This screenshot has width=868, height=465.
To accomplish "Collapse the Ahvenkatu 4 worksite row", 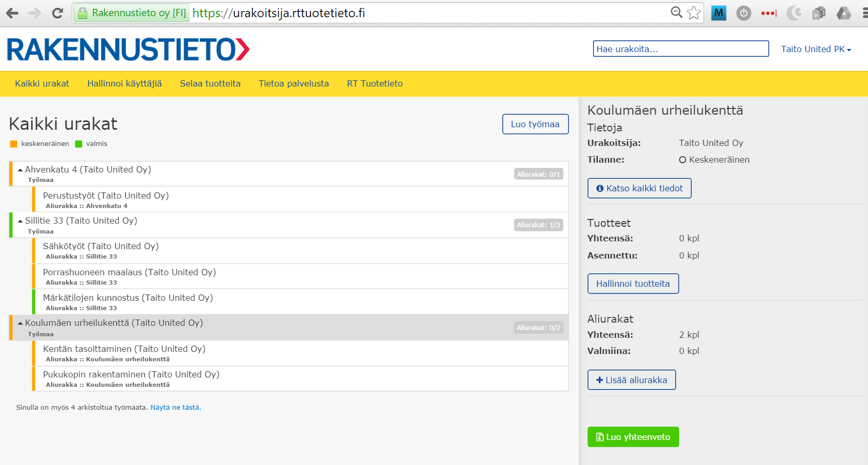I will pyautogui.click(x=20, y=170).
